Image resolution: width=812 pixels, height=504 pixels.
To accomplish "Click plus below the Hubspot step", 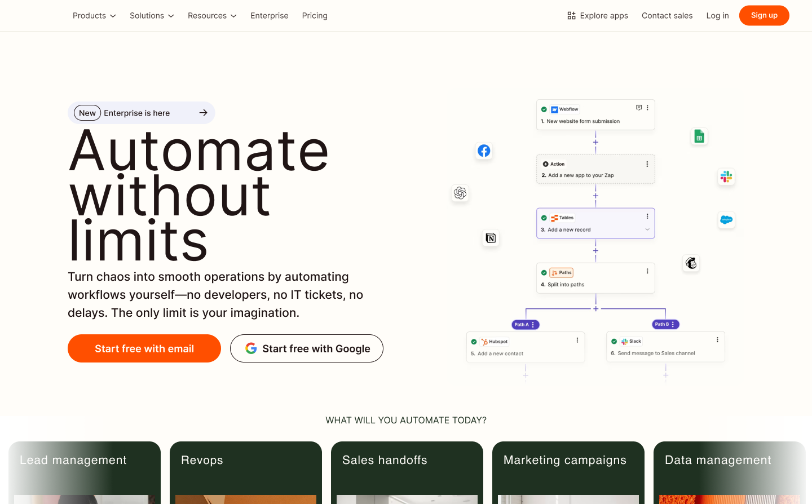I will [526, 375].
